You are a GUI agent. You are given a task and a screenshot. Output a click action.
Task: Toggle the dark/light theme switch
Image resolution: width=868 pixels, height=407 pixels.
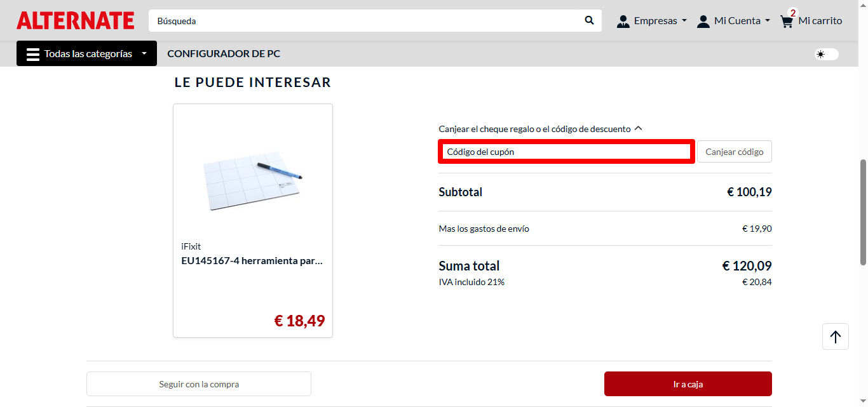(827, 54)
